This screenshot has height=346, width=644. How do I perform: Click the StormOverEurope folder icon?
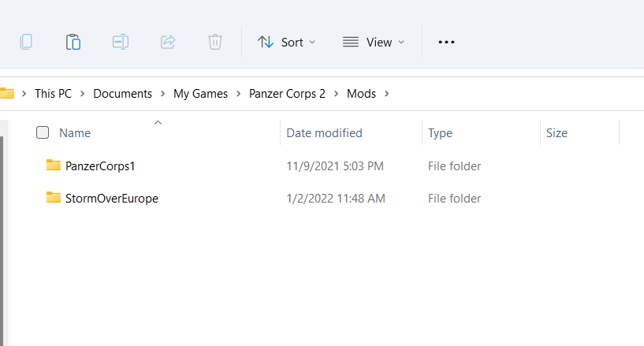(x=54, y=198)
